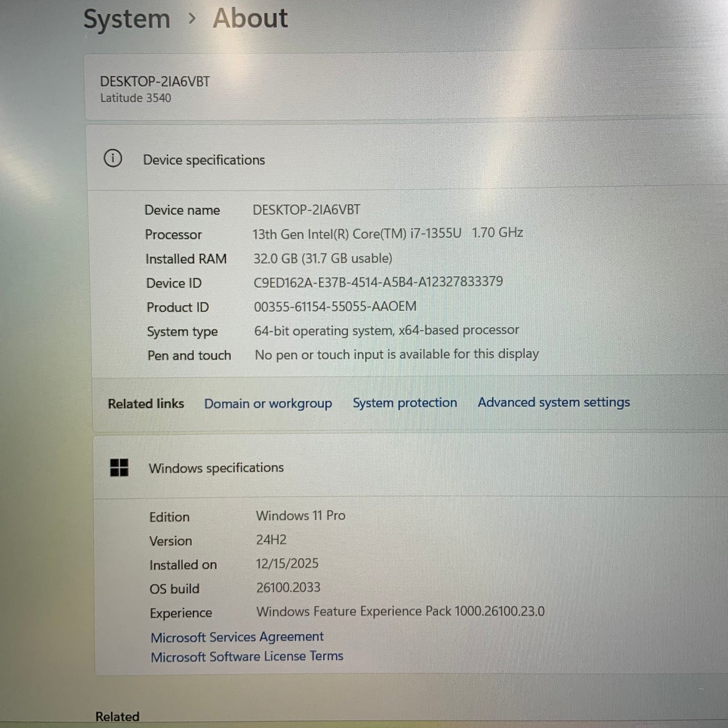The height and width of the screenshot is (728, 728).
Task: Click the Related section heading
Action: (x=117, y=716)
